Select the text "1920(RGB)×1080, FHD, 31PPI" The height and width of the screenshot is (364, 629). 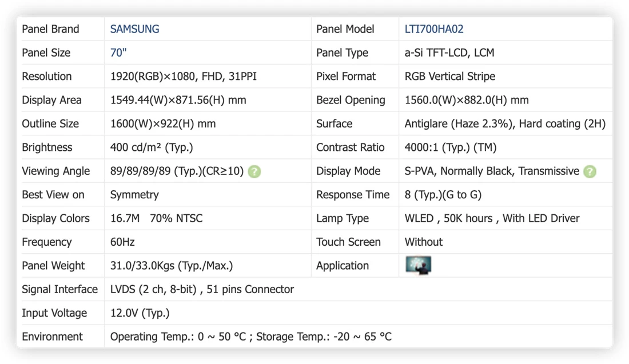tap(184, 76)
